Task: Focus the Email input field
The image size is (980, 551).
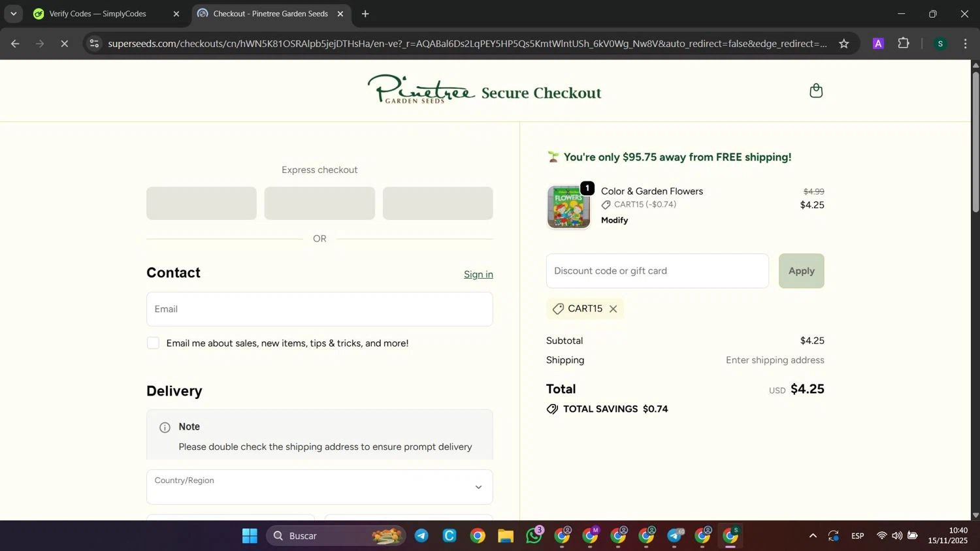Action: click(x=319, y=309)
